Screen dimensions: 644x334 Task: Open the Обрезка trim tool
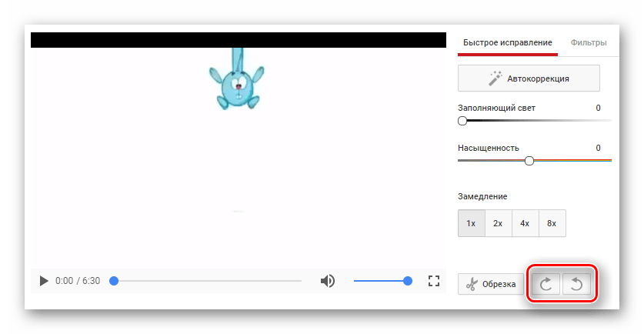[491, 284]
